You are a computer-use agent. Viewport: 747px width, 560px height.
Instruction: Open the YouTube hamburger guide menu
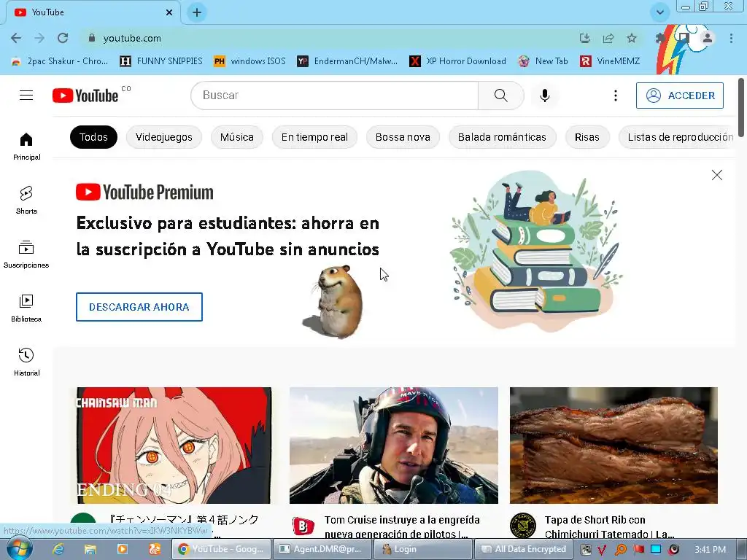pos(26,96)
